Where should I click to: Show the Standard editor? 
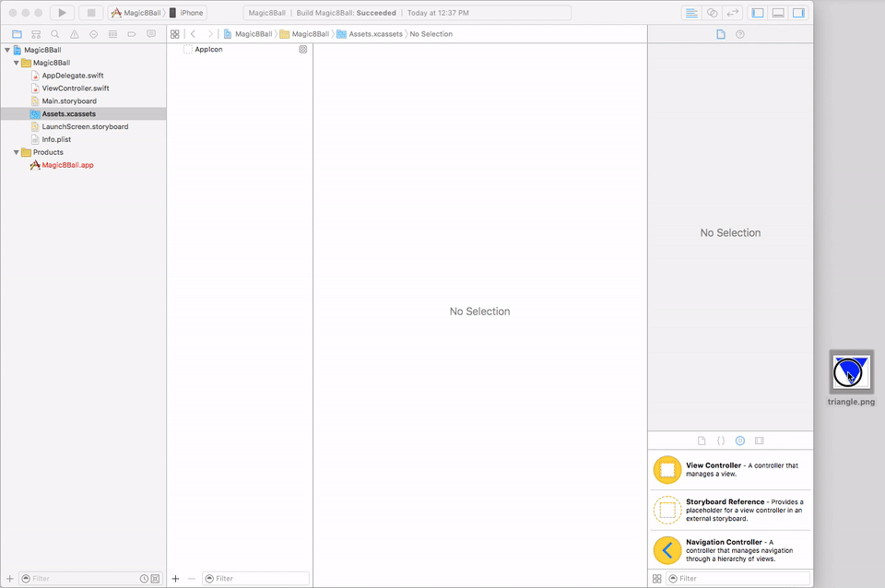tap(691, 12)
